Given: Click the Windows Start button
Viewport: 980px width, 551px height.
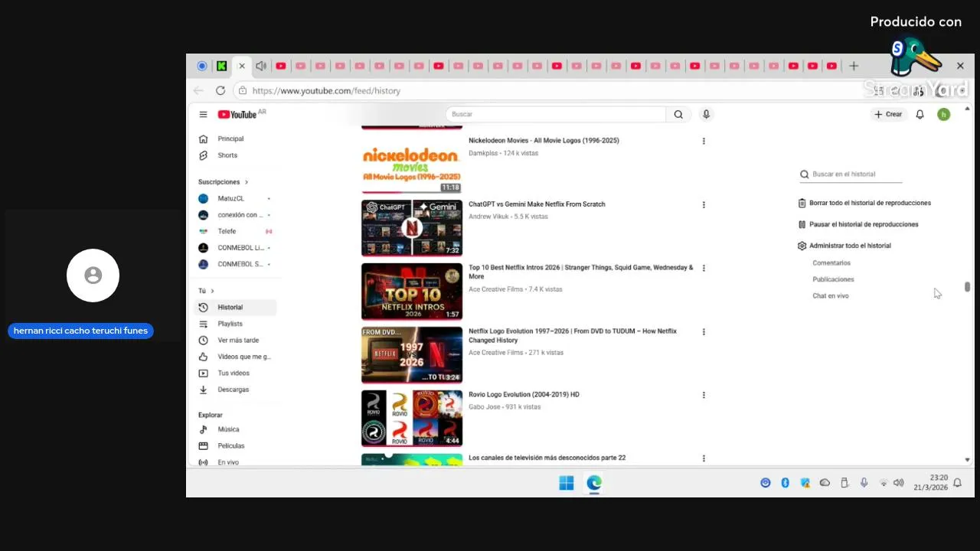Looking at the screenshot, I should (567, 483).
